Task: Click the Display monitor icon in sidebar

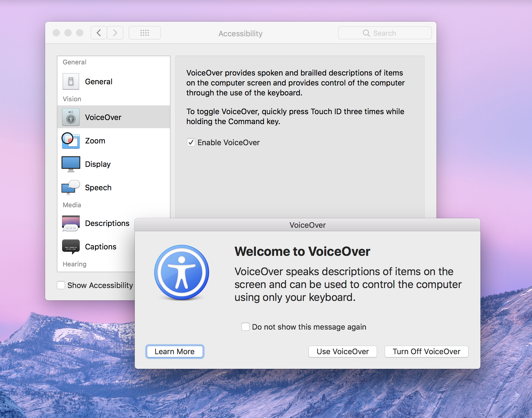Action: 71,164
